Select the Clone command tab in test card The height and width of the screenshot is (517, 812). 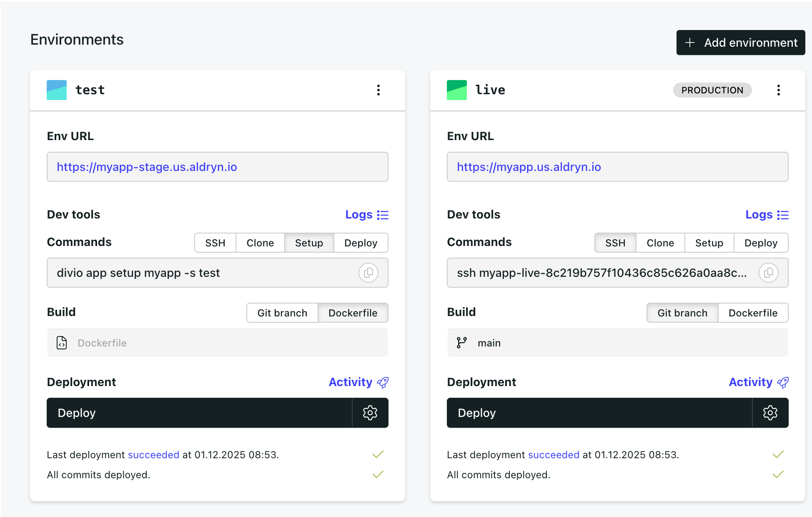point(260,243)
